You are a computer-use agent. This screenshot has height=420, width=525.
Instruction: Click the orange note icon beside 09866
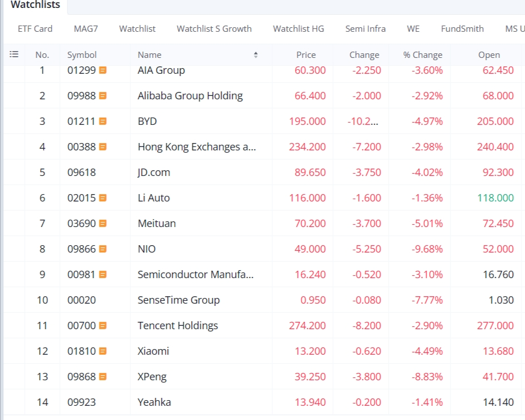pyautogui.click(x=103, y=249)
